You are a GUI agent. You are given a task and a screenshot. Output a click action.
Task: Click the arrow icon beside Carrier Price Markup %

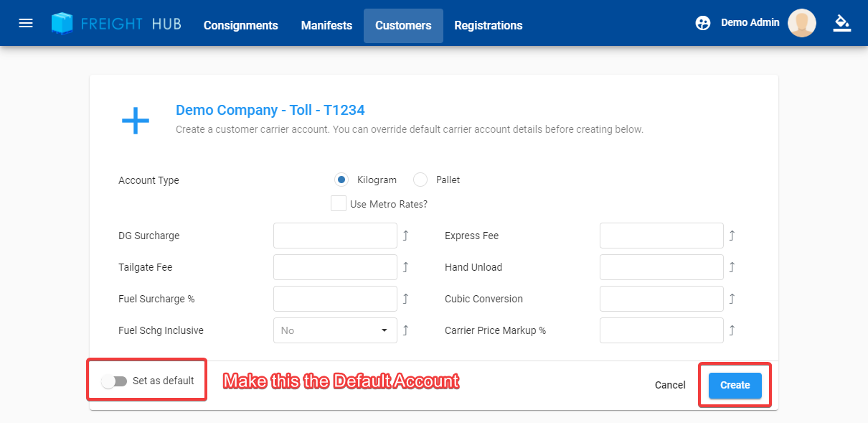pos(732,330)
